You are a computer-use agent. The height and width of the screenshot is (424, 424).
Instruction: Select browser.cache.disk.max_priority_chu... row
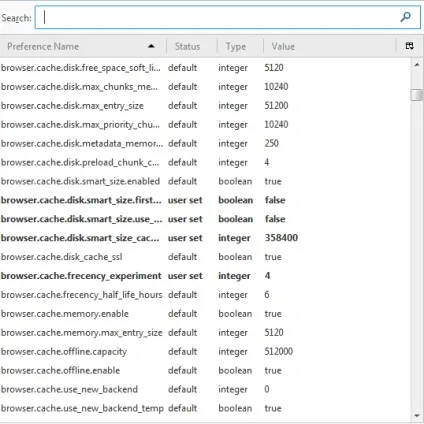205,124
